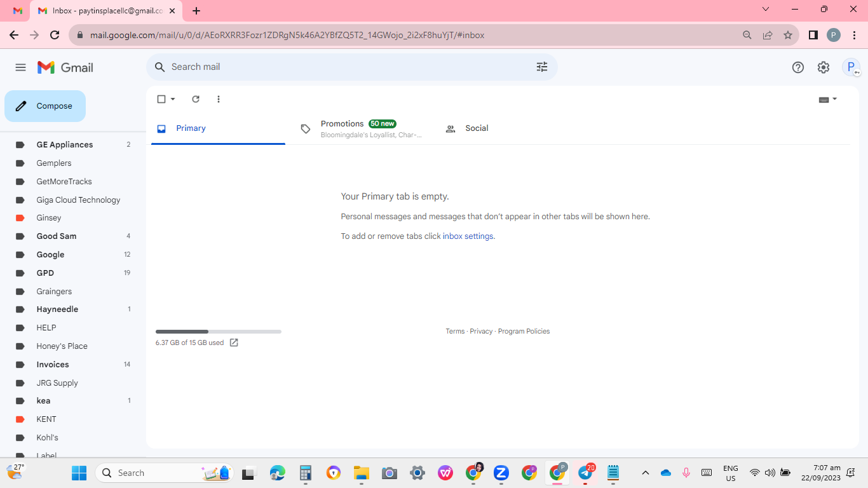
Task: Open Chrome tab search chevron
Action: (766, 10)
